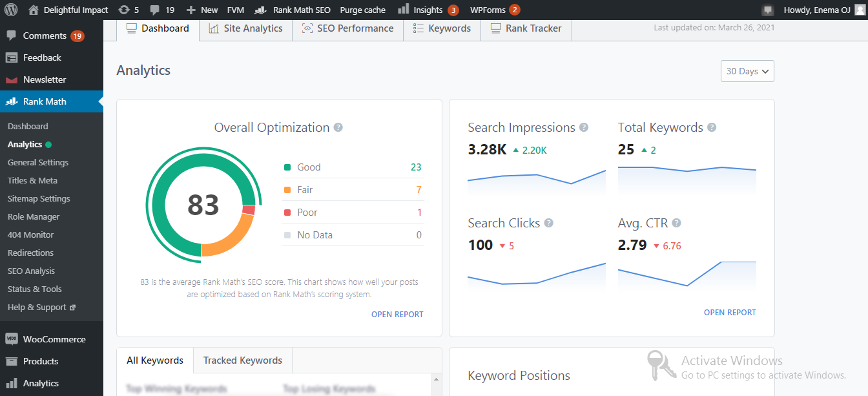Viewport: 868px width, 396px height.
Task: Open WPForms in the admin bar
Action: (x=495, y=10)
